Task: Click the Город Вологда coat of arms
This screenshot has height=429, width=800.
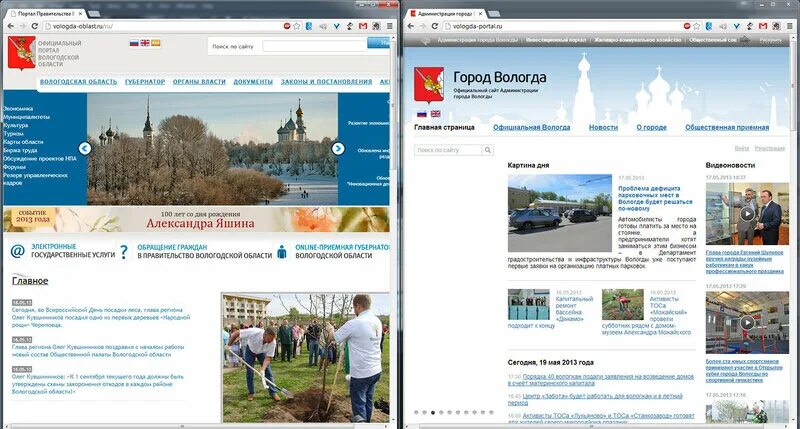Action: 429,85
